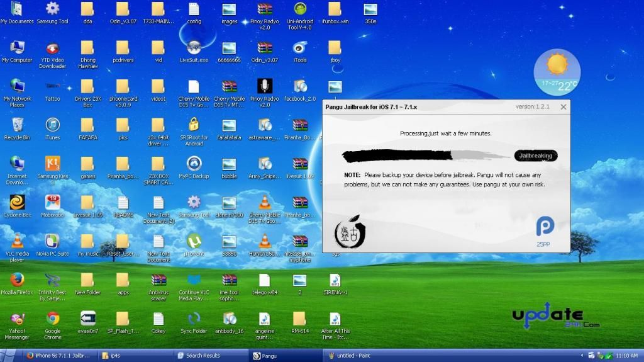
Task: Activate the iPhone 5s 7.1.1 Jailbreak taskbar item
Action: pos(60,356)
